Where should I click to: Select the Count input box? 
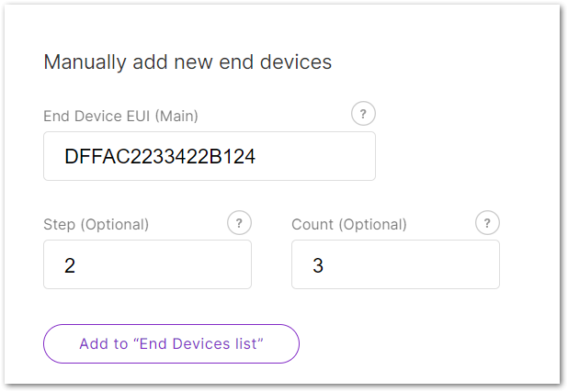click(x=395, y=264)
